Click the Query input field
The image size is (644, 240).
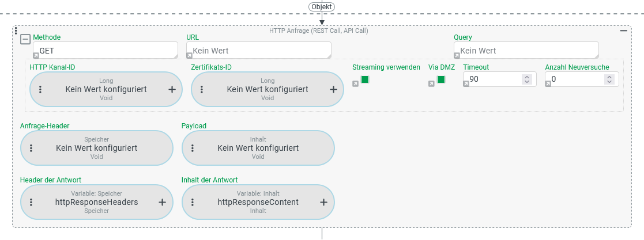point(526,51)
